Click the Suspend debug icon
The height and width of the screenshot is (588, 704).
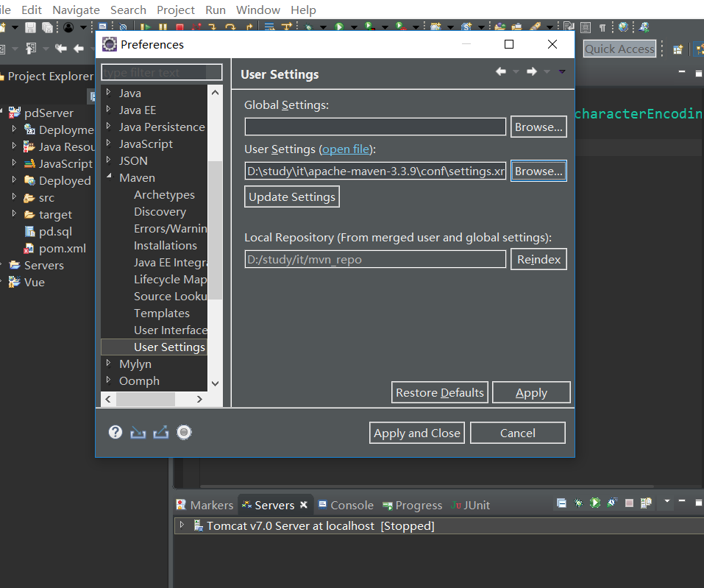click(163, 27)
